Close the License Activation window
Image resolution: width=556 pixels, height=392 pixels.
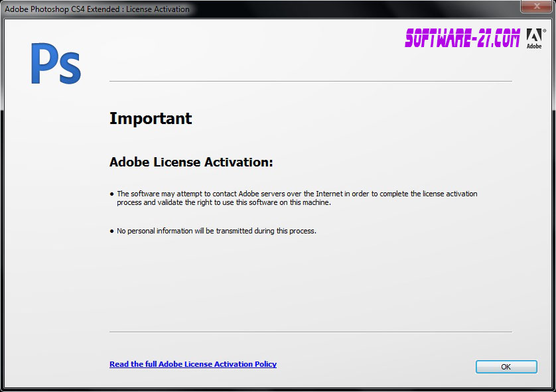pyautogui.click(x=536, y=6)
